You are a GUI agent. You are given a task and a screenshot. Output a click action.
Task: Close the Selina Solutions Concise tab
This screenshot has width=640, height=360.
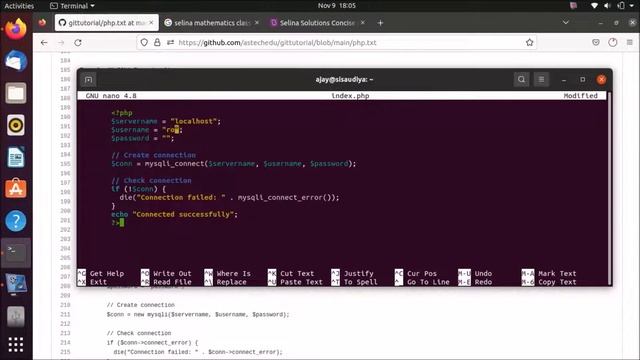tap(362, 23)
